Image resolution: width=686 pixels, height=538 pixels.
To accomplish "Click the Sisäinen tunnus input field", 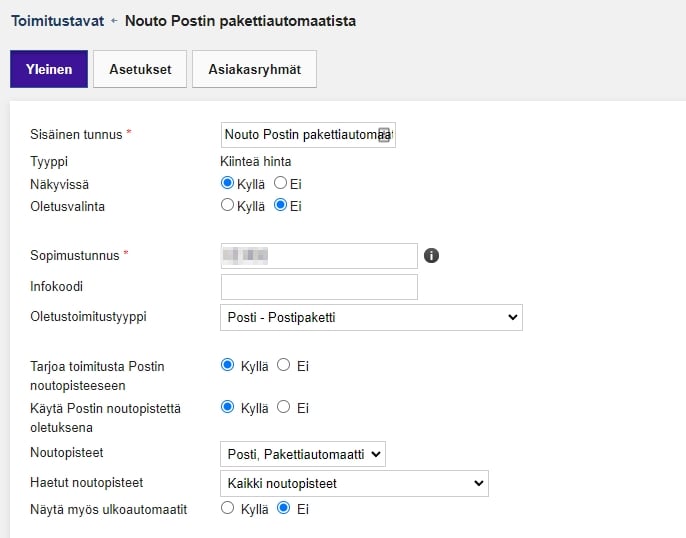I will (x=308, y=135).
